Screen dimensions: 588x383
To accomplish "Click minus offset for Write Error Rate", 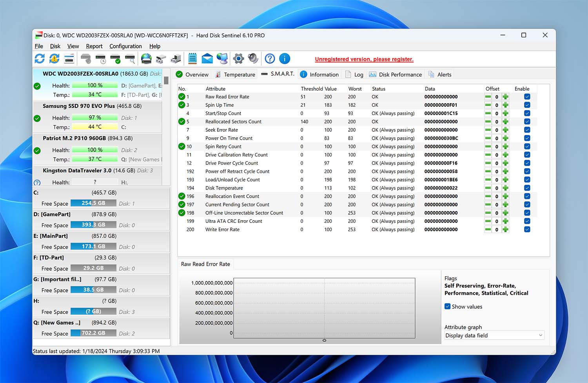I will (x=488, y=230).
